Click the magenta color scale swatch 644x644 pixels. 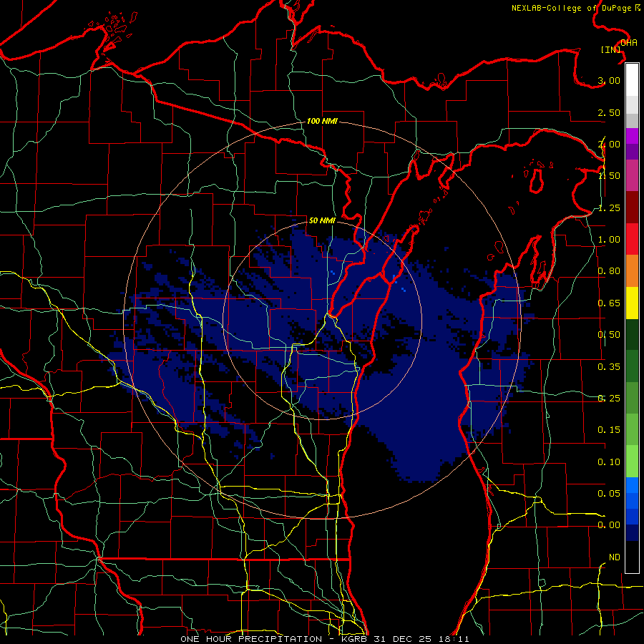(632, 136)
